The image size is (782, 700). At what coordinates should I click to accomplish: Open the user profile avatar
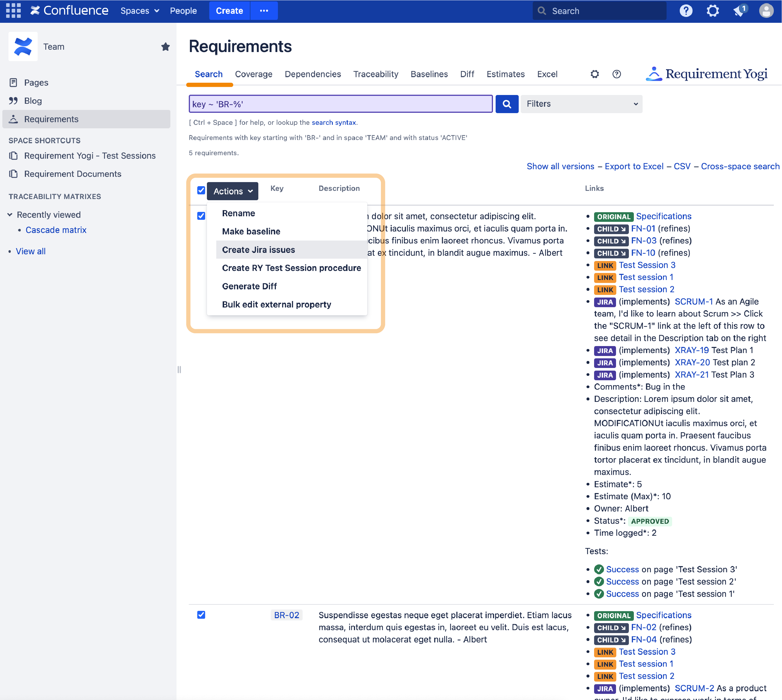click(x=765, y=11)
